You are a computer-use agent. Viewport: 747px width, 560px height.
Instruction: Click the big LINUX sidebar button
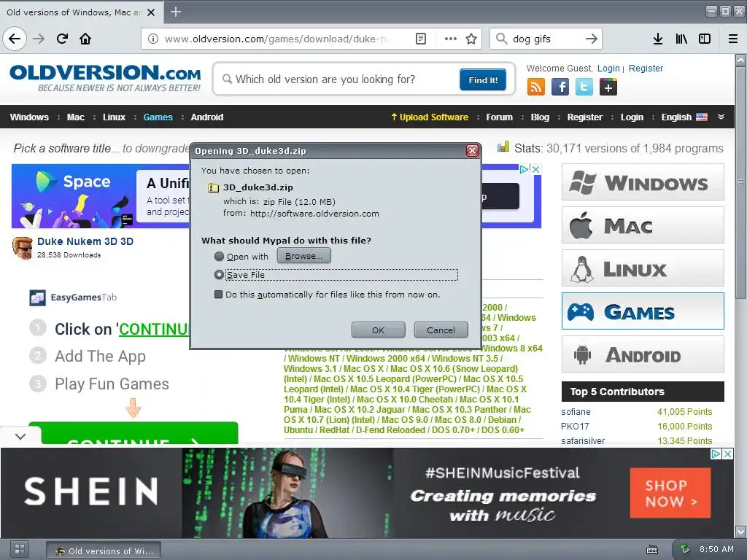point(643,268)
